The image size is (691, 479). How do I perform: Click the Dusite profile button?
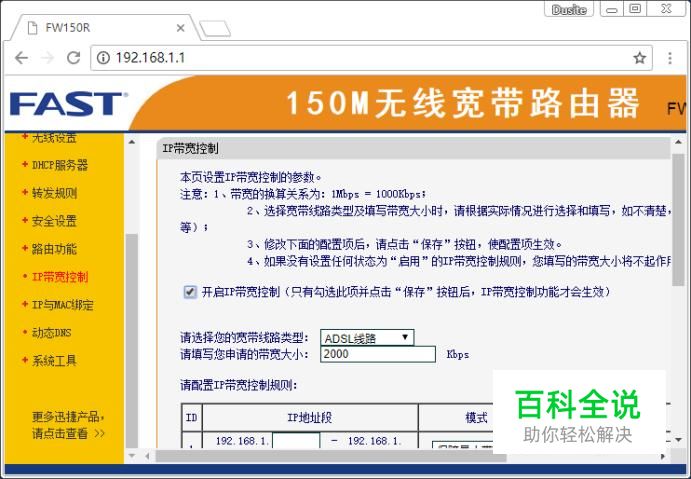pos(569,10)
